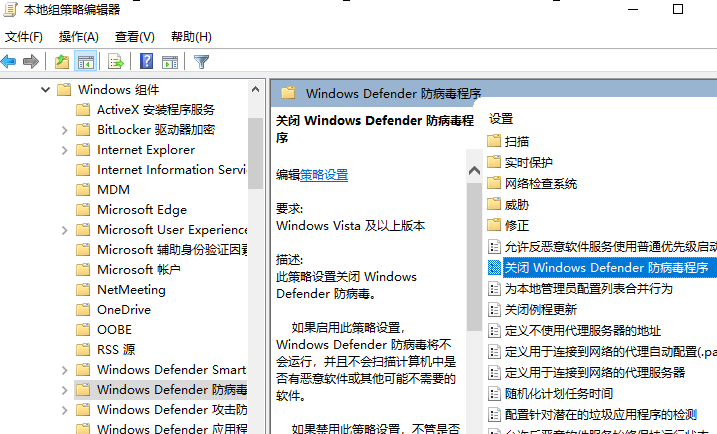Select the MDM tree folder
Image resolution: width=717 pixels, height=434 pixels.
113,190
